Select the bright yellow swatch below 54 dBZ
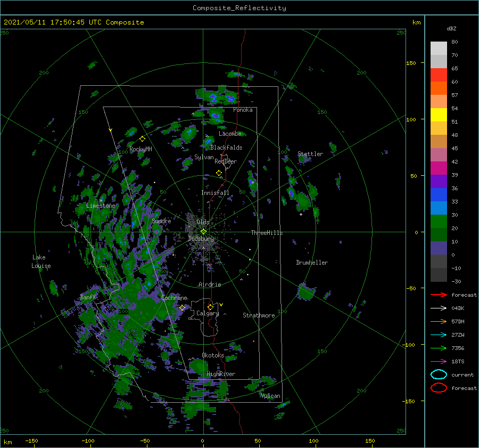The height and width of the screenshot is (448, 479). point(439,115)
